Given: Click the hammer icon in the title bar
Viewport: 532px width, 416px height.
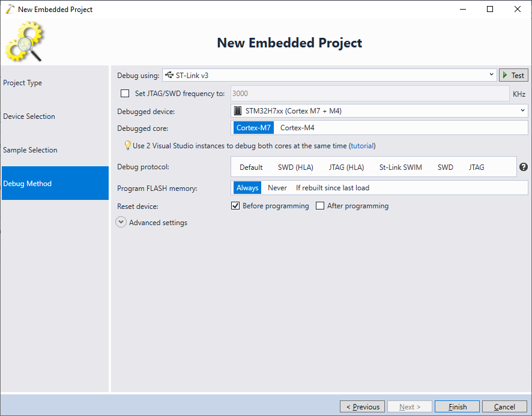Looking at the screenshot, I should point(10,9).
